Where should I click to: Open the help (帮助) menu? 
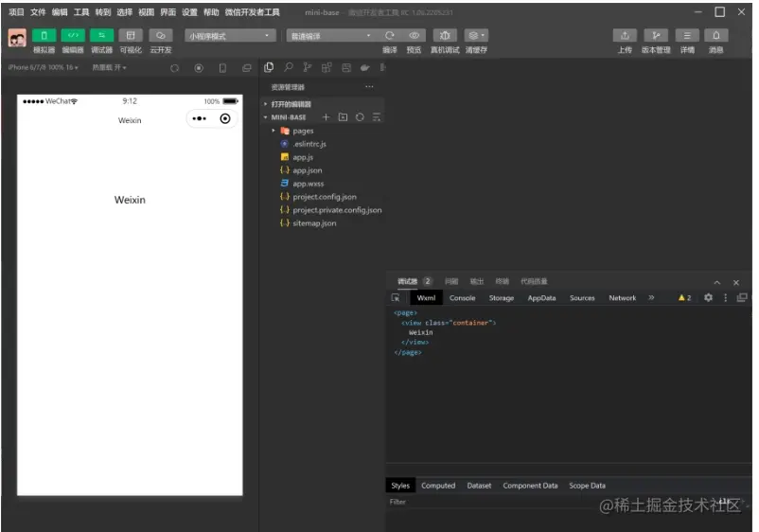coord(211,12)
